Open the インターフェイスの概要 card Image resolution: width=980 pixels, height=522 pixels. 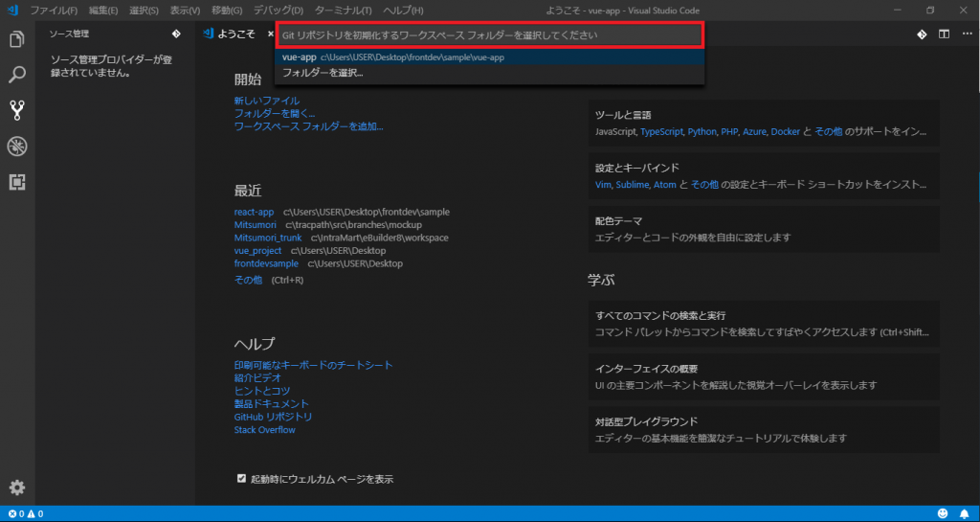764,376
